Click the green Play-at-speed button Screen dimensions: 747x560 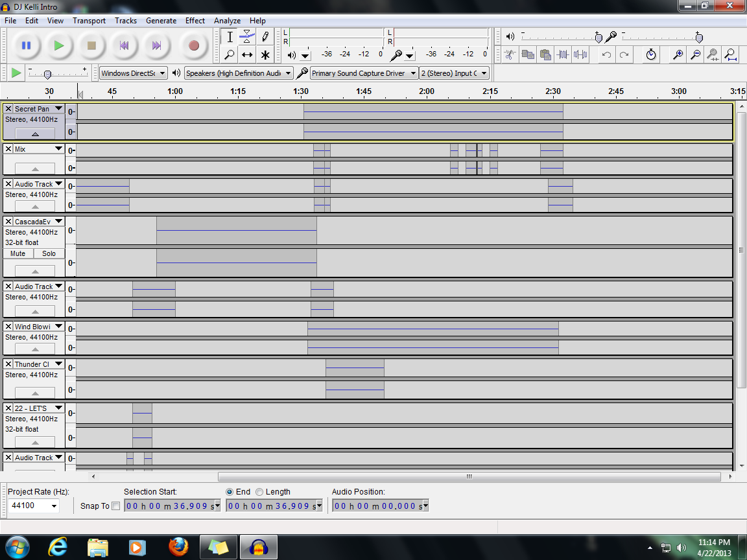click(x=16, y=73)
